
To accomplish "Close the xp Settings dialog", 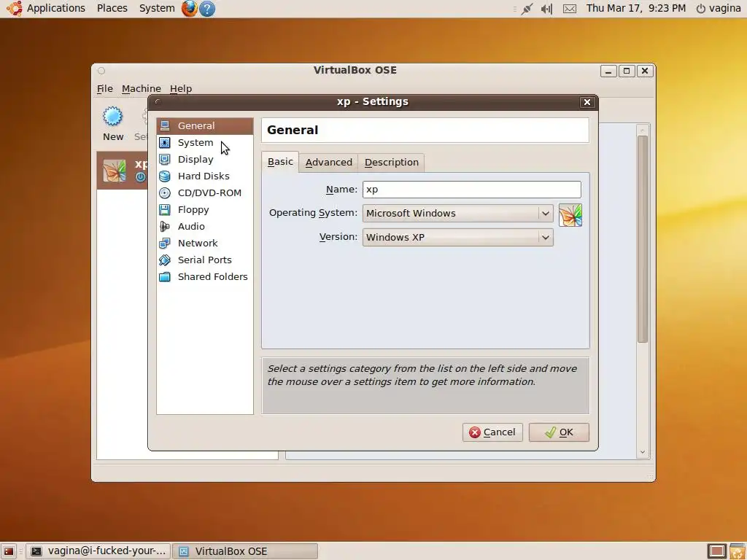I will [x=587, y=102].
